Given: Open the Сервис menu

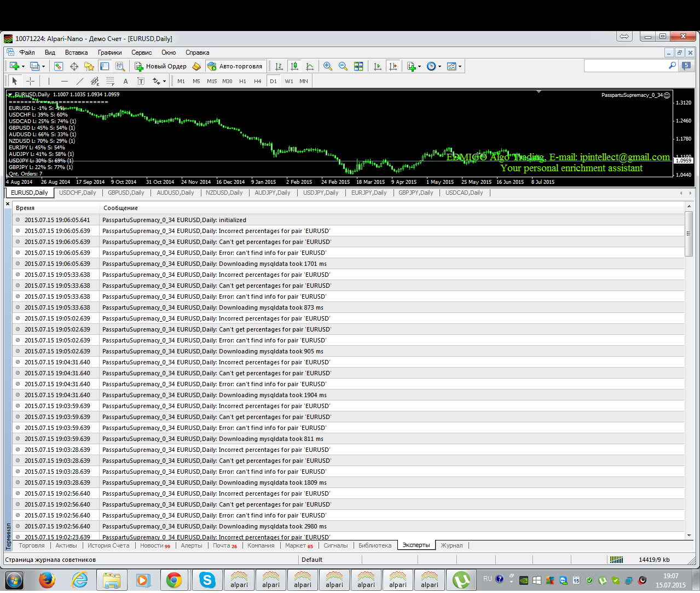Looking at the screenshot, I should point(141,53).
